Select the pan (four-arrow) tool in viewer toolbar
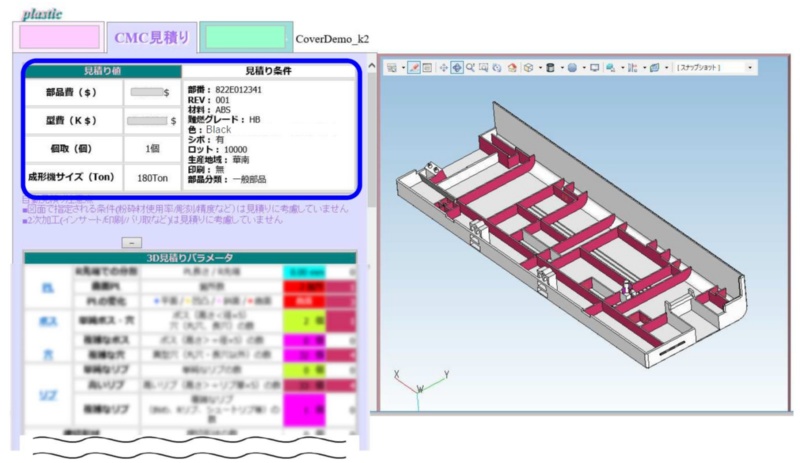 [x=443, y=68]
